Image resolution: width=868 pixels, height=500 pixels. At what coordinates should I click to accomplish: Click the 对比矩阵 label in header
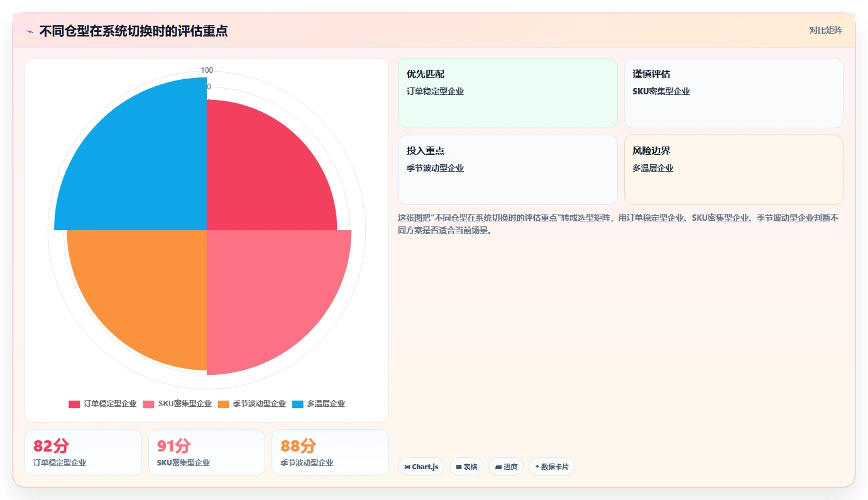pyautogui.click(x=825, y=31)
